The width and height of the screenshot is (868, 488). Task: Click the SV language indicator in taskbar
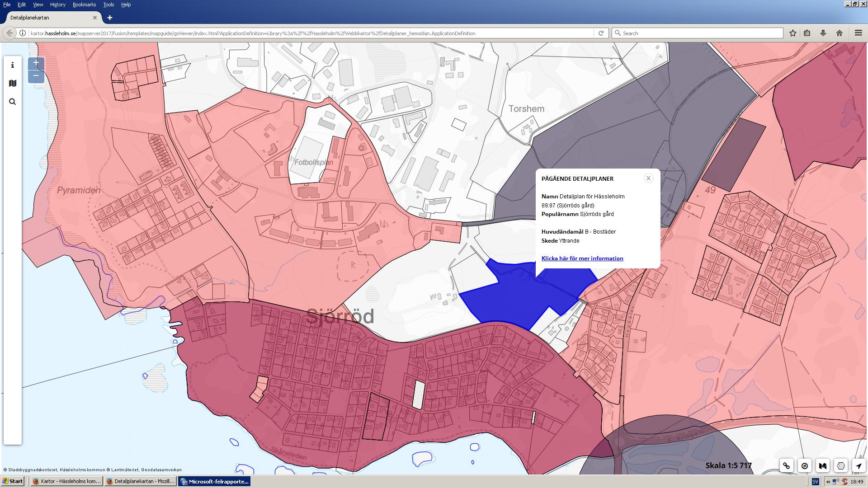pos(815,482)
